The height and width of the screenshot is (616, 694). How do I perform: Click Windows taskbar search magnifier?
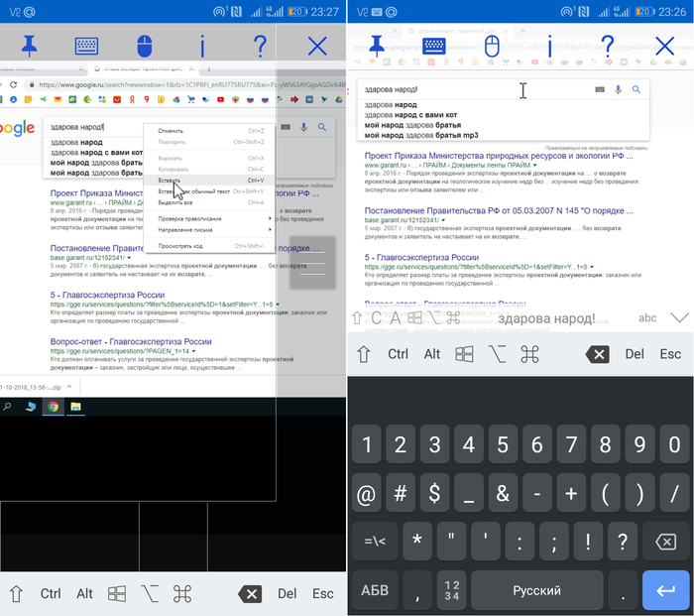point(7,407)
